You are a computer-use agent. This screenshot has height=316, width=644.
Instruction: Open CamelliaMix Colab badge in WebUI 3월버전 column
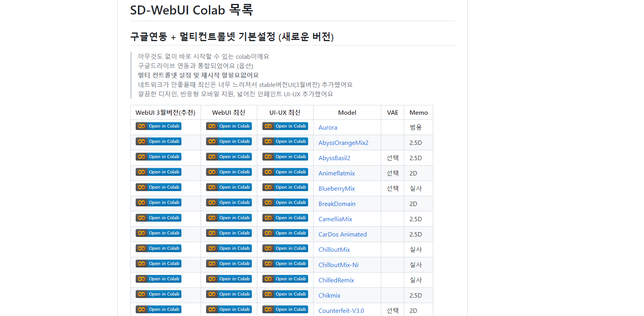pyautogui.click(x=158, y=218)
